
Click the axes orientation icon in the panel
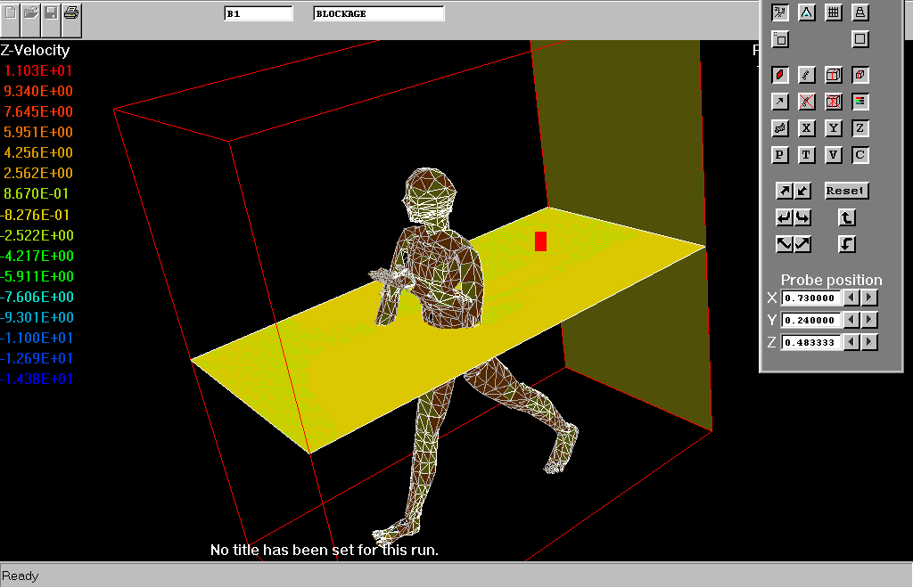click(x=780, y=12)
